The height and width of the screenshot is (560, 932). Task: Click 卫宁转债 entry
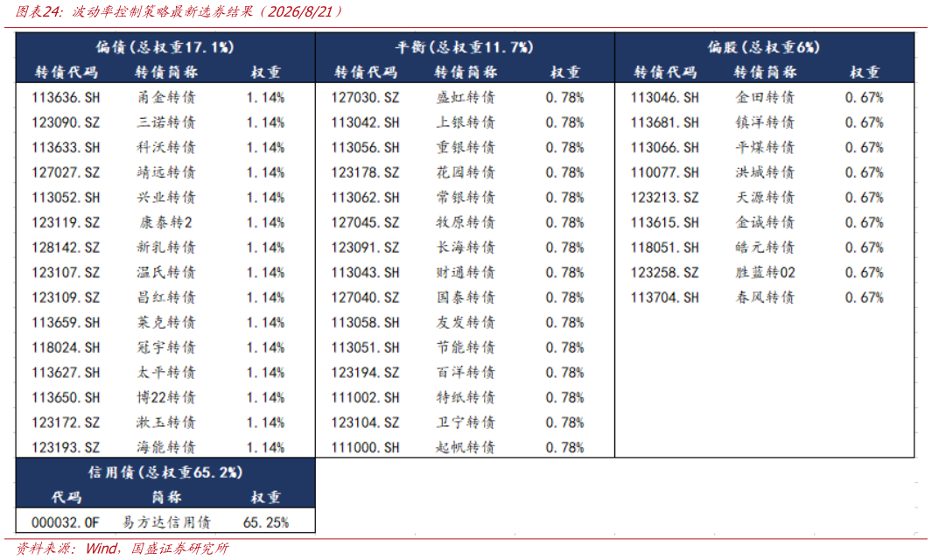[466, 422]
